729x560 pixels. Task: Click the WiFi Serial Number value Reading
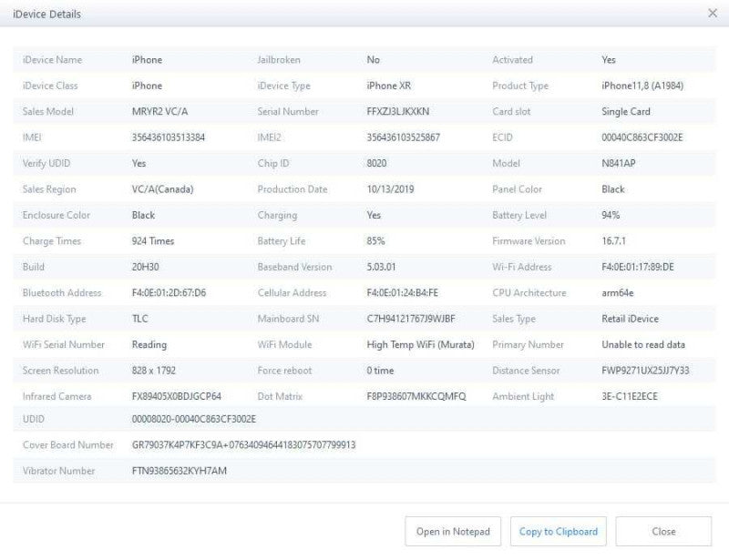click(x=149, y=345)
